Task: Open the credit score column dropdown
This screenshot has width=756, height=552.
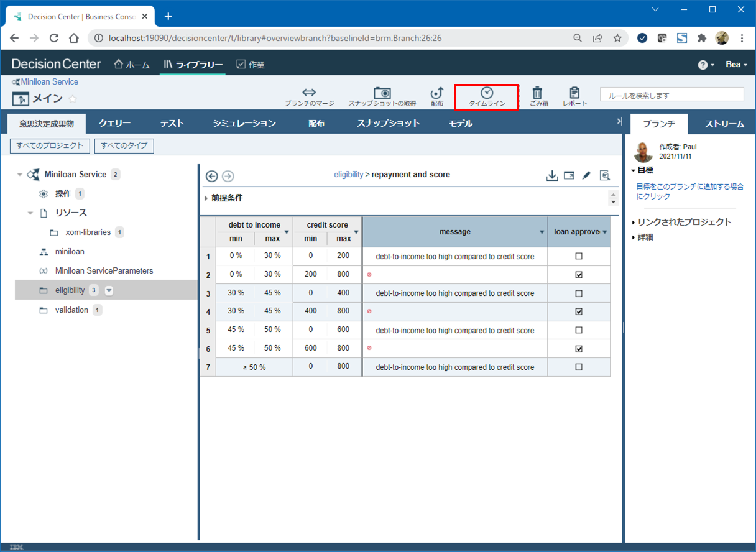Action: click(356, 232)
